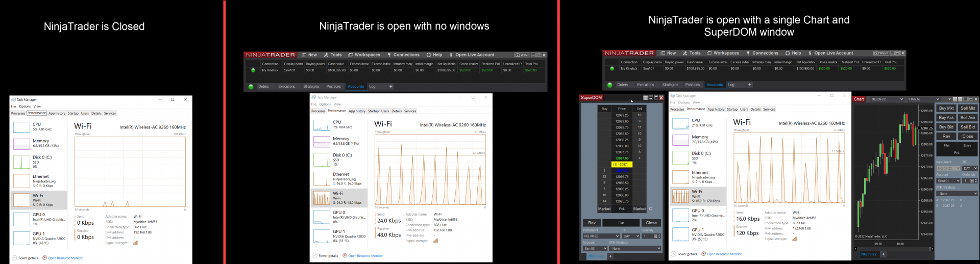Click the Flat button in the SuperDOM window
Screen dimensions: 980x264
(621, 223)
